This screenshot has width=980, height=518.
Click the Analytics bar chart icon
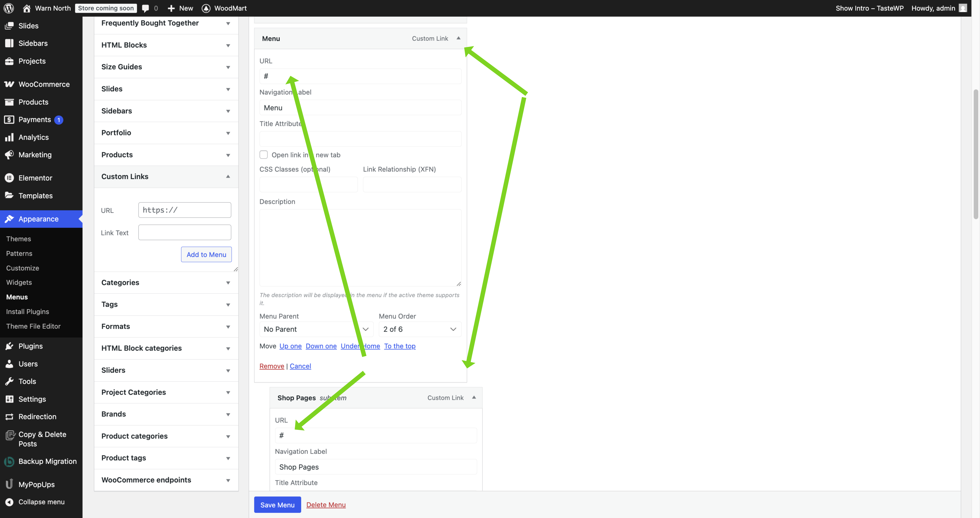[9, 137]
